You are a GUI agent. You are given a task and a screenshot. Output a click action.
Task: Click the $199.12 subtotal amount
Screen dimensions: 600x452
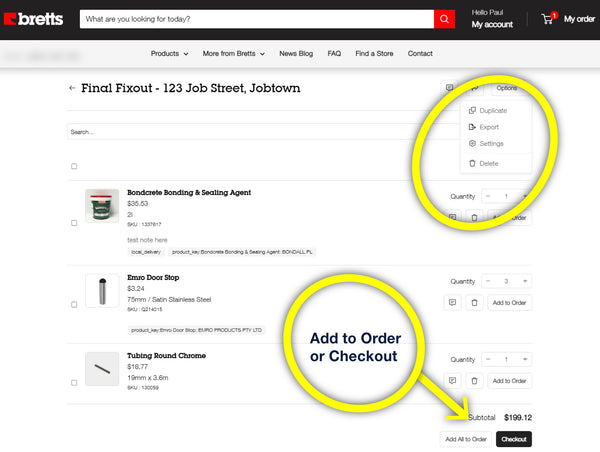(x=518, y=418)
